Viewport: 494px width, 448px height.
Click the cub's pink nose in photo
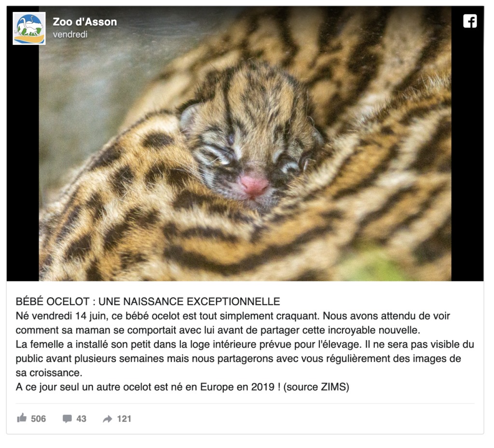254,186
